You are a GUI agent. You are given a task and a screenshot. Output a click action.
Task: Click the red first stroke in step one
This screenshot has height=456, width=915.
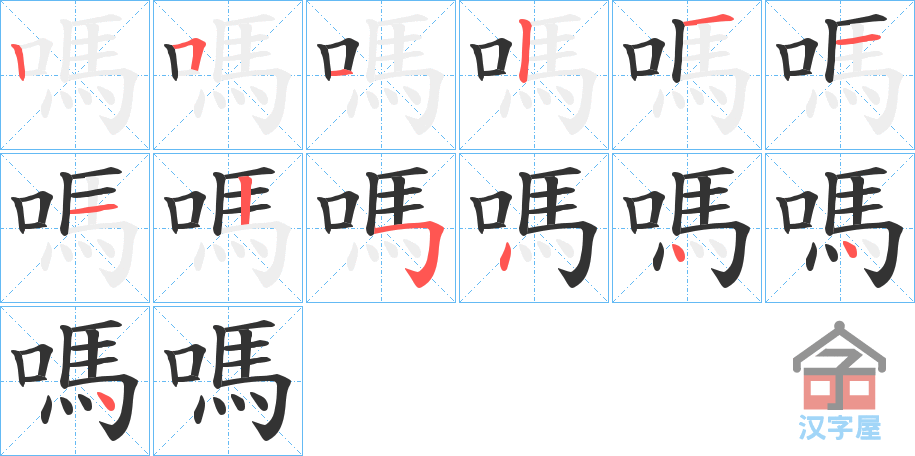click(x=19, y=61)
